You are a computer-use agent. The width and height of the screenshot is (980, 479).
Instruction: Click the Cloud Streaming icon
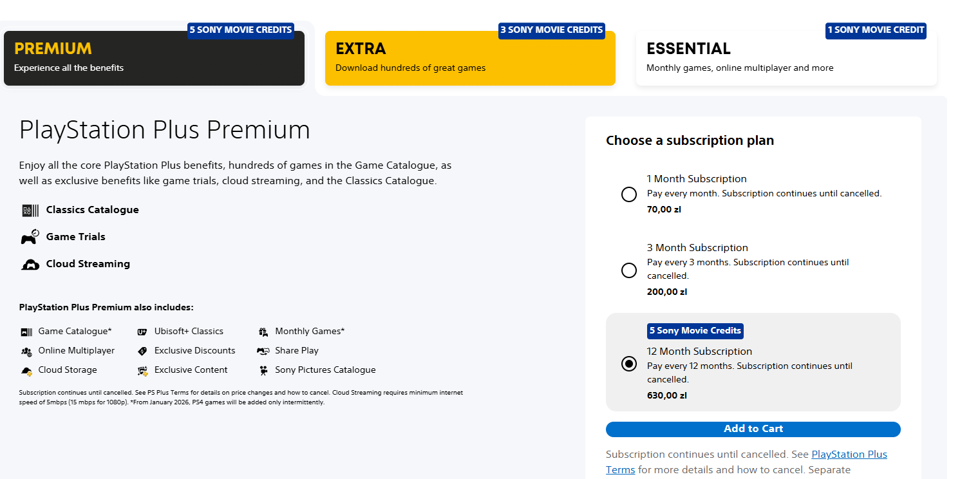pyautogui.click(x=30, y=264)
